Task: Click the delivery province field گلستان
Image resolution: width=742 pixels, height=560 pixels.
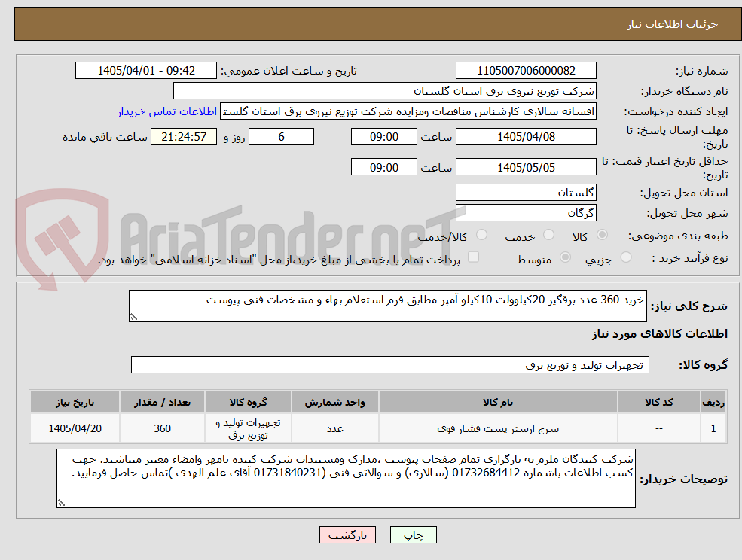Action: tap(526, 193)
